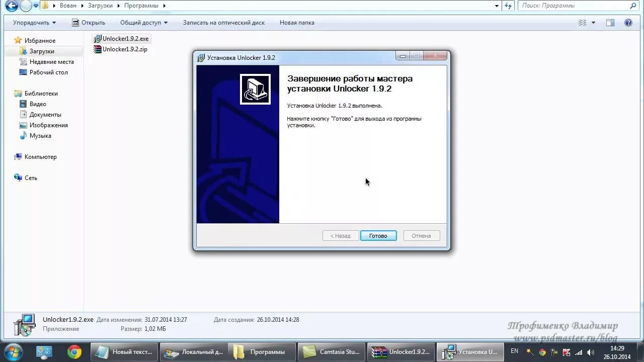Click the Отмена button in installer
Viewport: 644px width, 362px height.
click(x=421, y=236)
